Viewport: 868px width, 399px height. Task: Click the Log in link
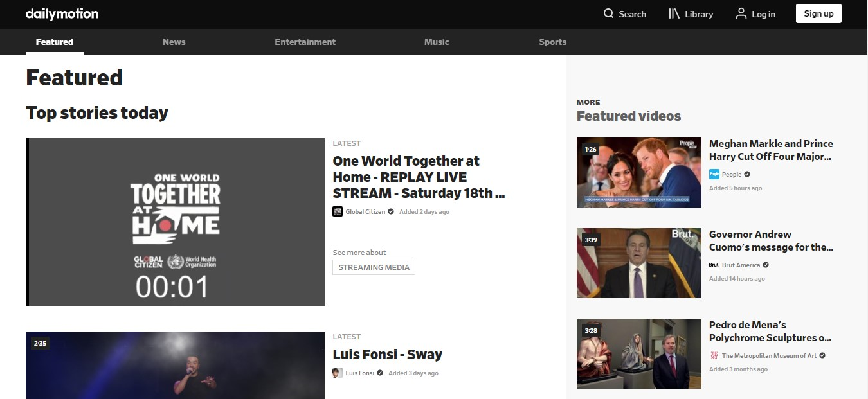coord(764,14)
